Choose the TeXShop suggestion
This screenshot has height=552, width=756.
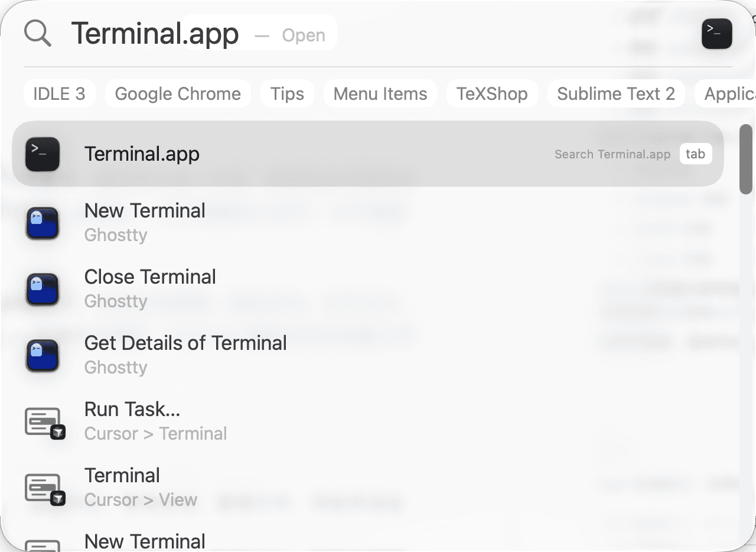tap(492, 93)
